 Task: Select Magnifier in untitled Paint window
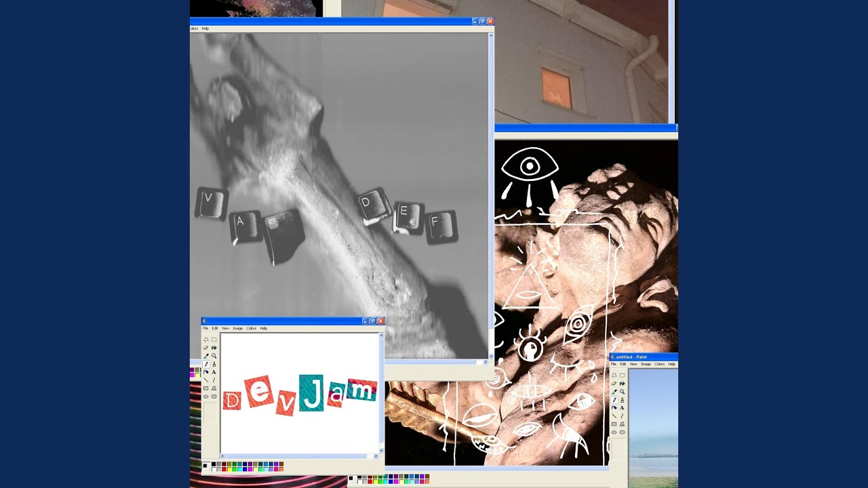(x=623, y=392)
